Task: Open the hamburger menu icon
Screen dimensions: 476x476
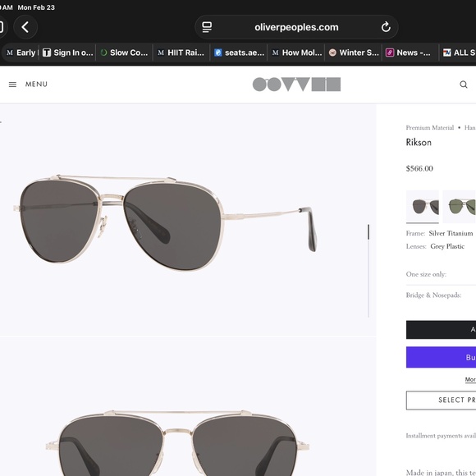Action: point(12,85)
